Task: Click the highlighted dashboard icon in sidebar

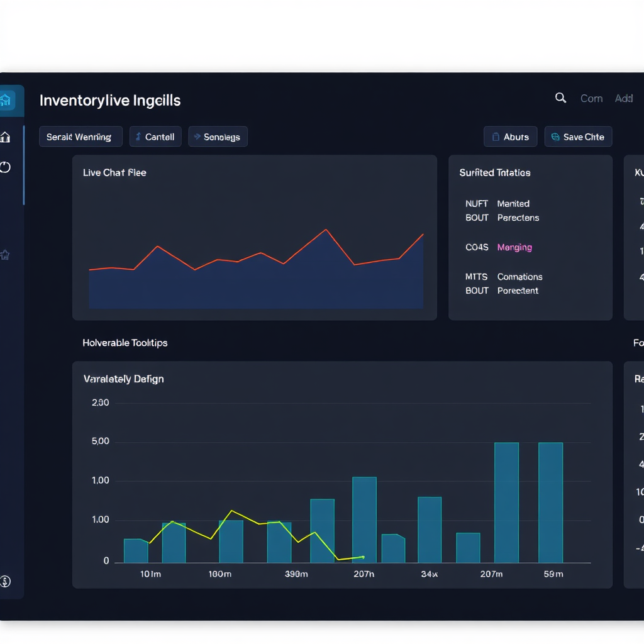Action: [x=6, y=100]
